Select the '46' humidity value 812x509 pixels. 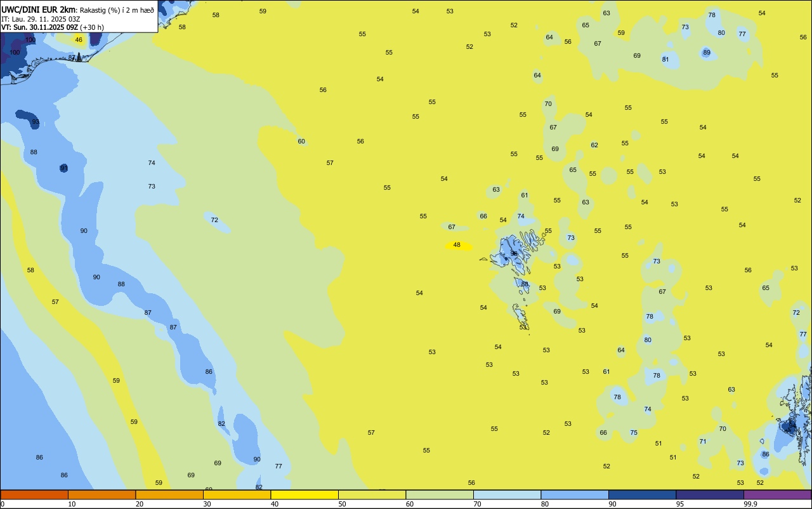[x=79, y=39]
